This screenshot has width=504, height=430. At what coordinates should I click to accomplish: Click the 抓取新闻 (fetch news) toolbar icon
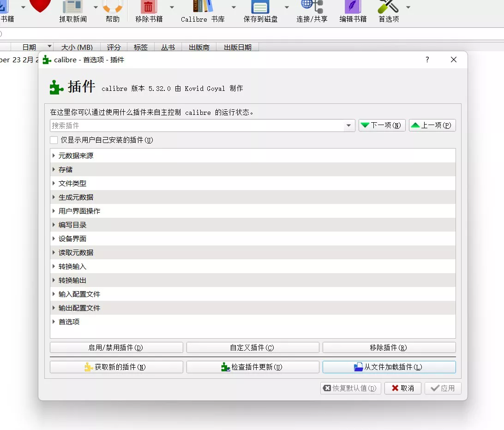72,6
